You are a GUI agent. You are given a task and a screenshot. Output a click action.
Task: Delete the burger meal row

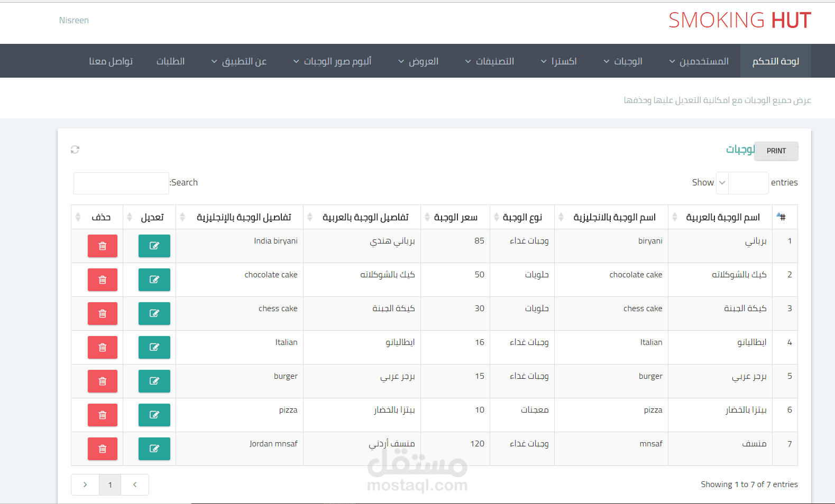[x=103, y=381]
